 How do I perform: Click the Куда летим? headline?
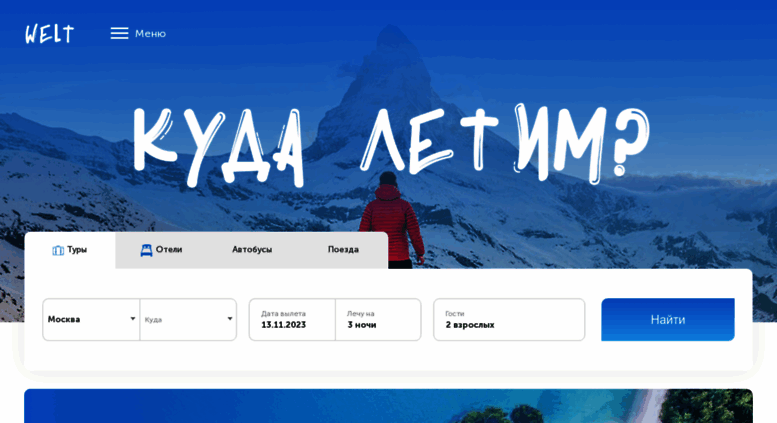pyautogui.click(x=391, y=145)
